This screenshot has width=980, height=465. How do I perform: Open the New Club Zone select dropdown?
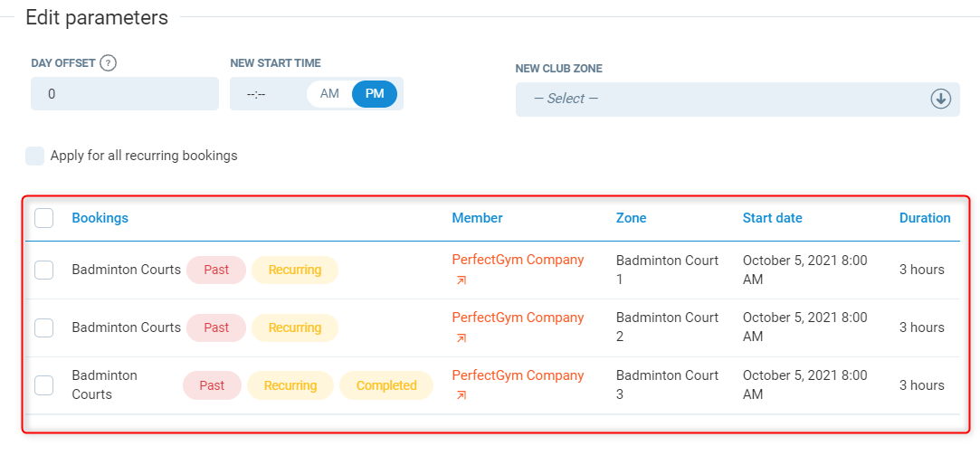point(724,99)
